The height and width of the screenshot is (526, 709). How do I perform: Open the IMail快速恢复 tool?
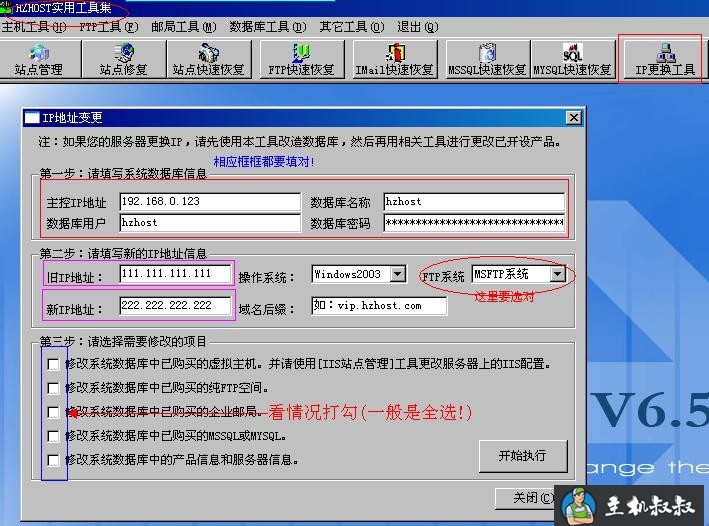pyautogui.click(x=395, y=60)
